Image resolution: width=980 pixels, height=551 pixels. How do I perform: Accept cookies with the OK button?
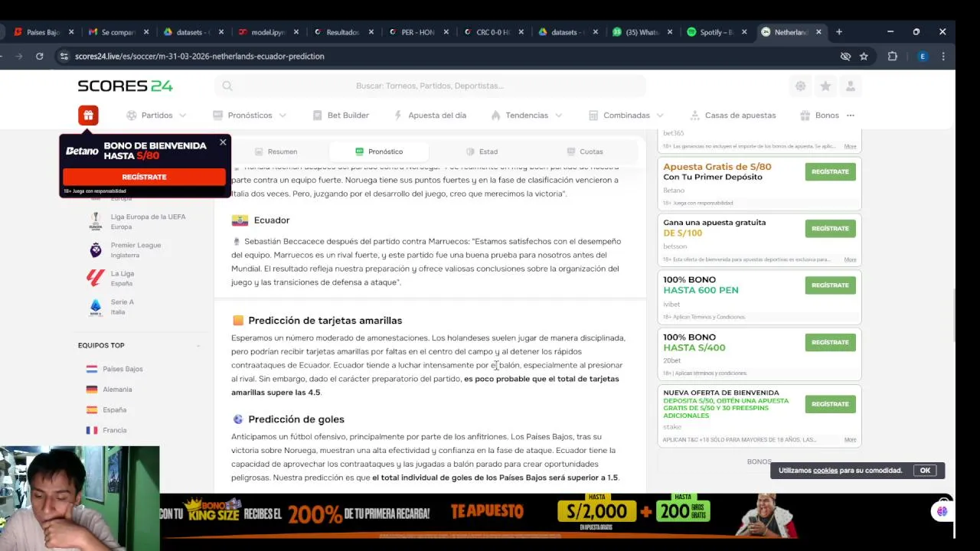pyautogui.click(x=925, y=471)
